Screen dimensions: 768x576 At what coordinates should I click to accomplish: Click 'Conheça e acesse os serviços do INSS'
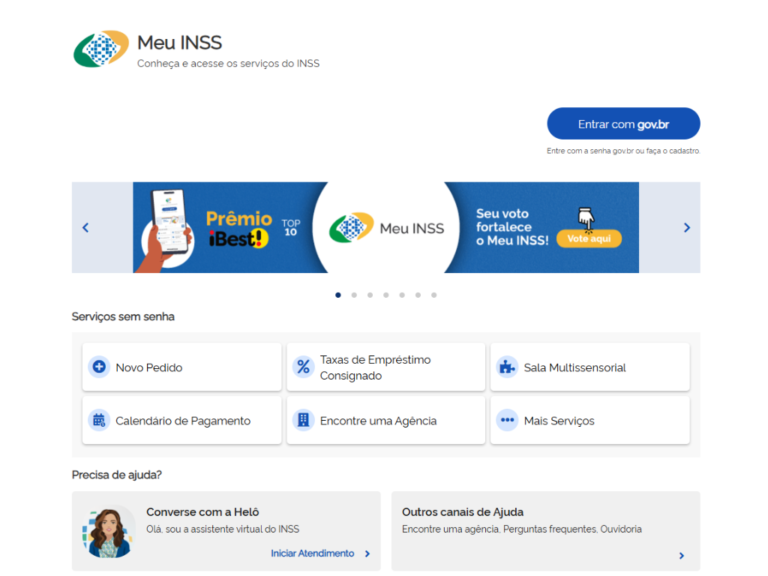pyautogui.click(x=228, y=63)
